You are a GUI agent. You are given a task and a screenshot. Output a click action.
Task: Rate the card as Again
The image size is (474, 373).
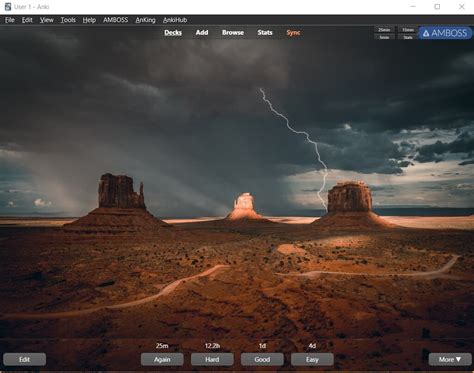(x=162, y=359)
